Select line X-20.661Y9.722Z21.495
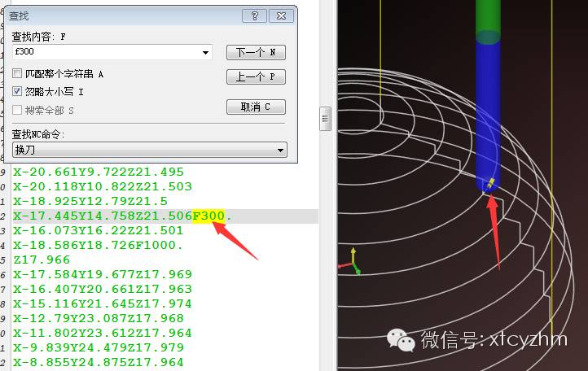The height and width of the screenshot is (371, 588). pyautogui.click(x=99, y=172)
